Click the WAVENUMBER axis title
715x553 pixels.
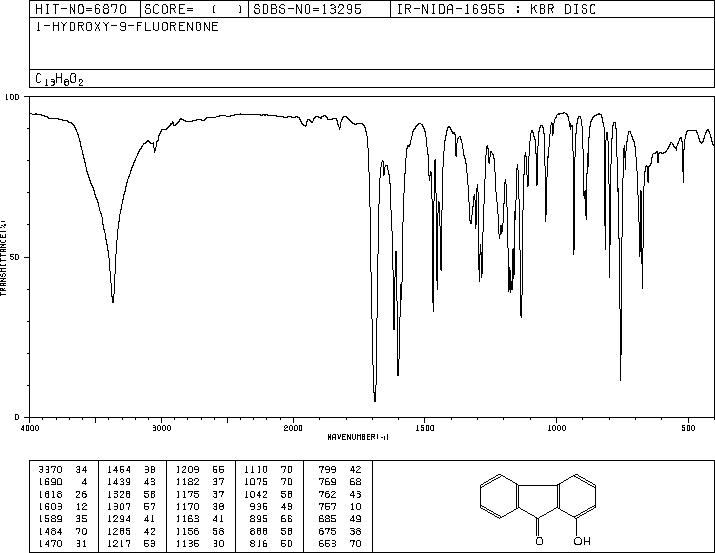click(358, 437)
